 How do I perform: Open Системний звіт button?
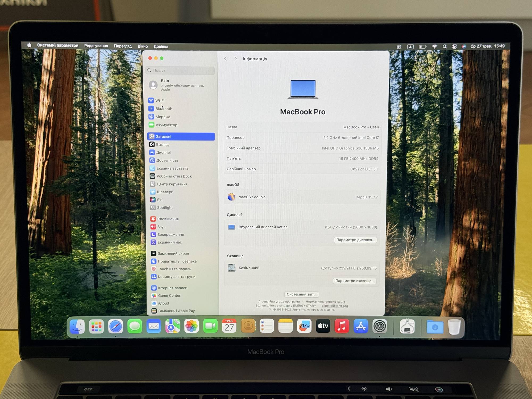(302, 294)
